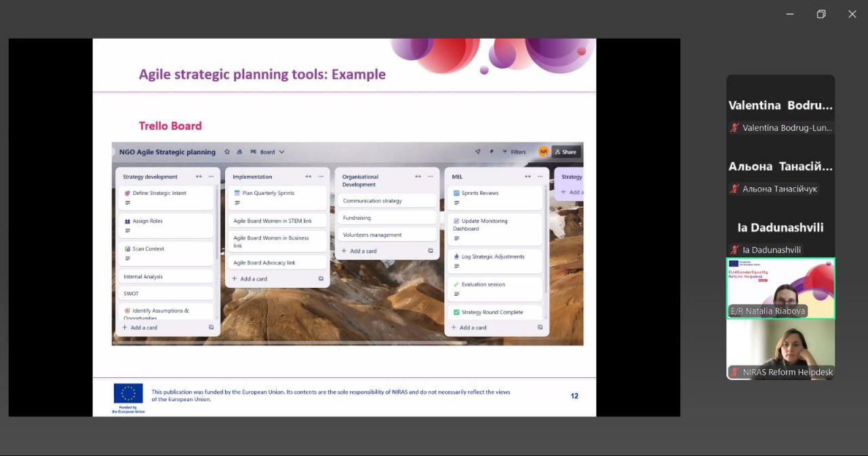Click the NR member avatar on the board

pos(543,152)
